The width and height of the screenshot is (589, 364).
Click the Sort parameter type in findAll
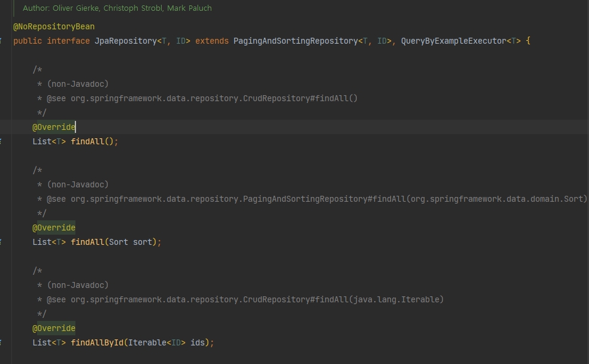tap(119, 242)
